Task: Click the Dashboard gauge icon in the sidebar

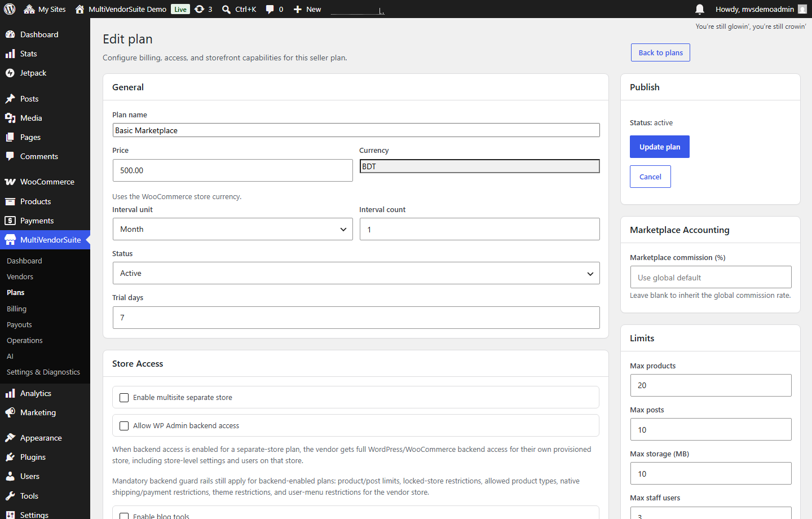Action: pyautogui.click(x=10, y=34)
